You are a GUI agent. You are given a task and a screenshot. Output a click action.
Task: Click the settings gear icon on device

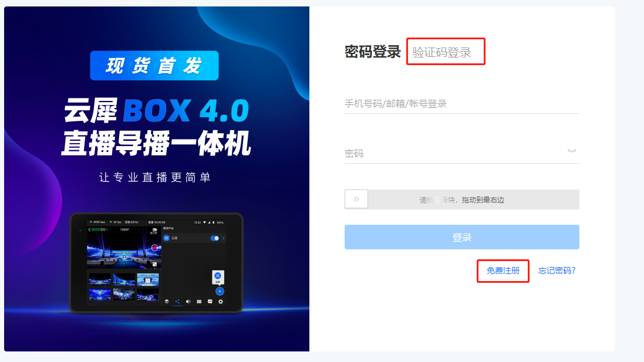tap(221, 302)
